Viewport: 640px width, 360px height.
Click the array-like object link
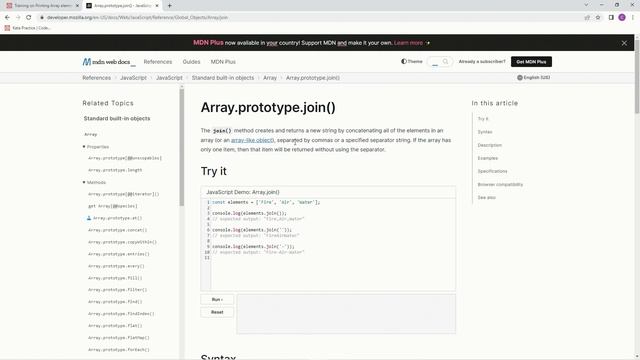[x=252, y=140]
